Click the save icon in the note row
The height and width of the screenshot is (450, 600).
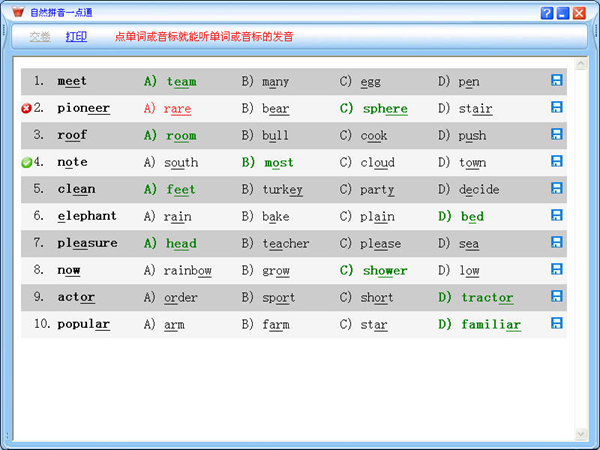tap(556, 161)
